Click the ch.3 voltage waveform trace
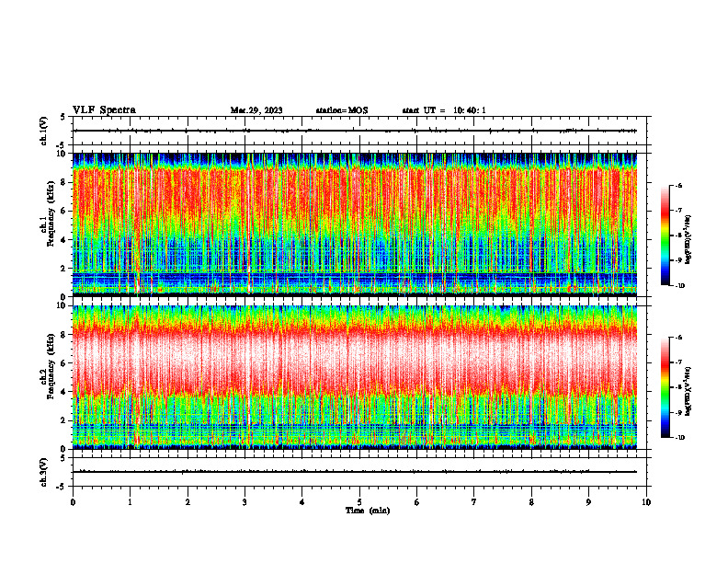Screen dimensions: 728x563 tap(355, 472)
